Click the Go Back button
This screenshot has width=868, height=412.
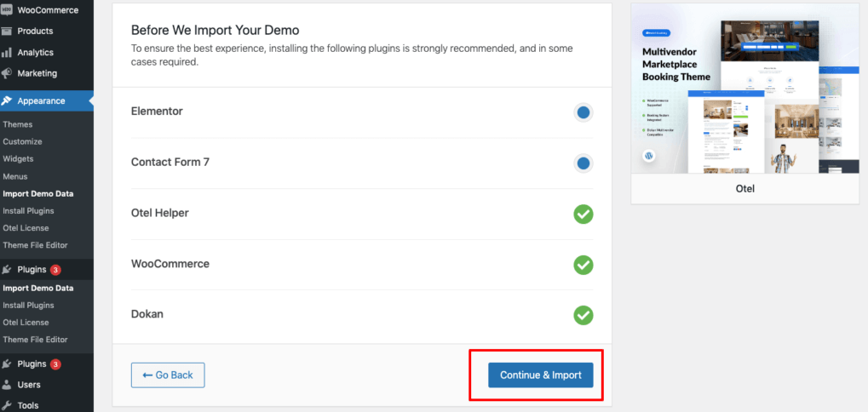pyautogui.click(x=168, y=375)
